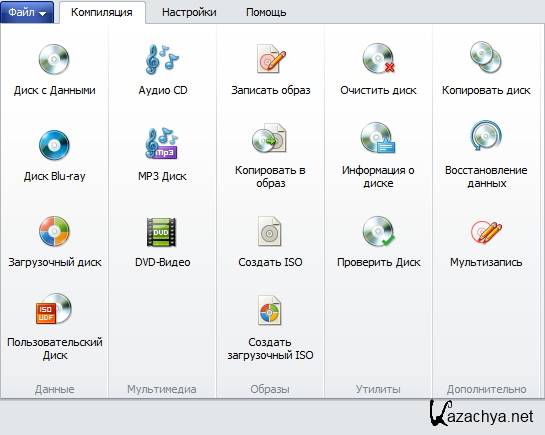Open the Диск с Данными data disc icon

point(54,59)
